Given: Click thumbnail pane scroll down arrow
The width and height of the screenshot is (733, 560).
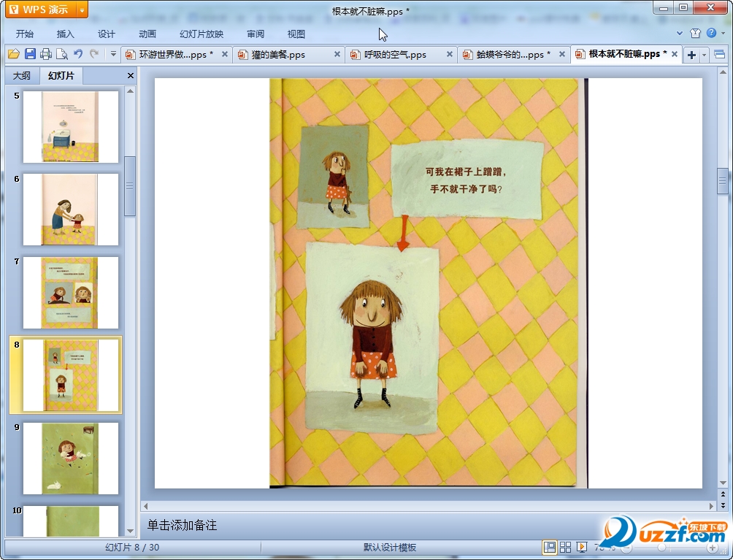Looking at the screenshot, I should point(130,532).
